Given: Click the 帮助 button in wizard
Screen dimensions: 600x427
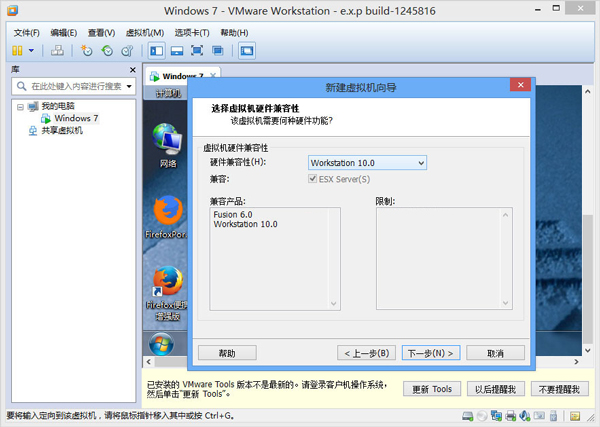Looking at the screenshot, I should [227, 353].
